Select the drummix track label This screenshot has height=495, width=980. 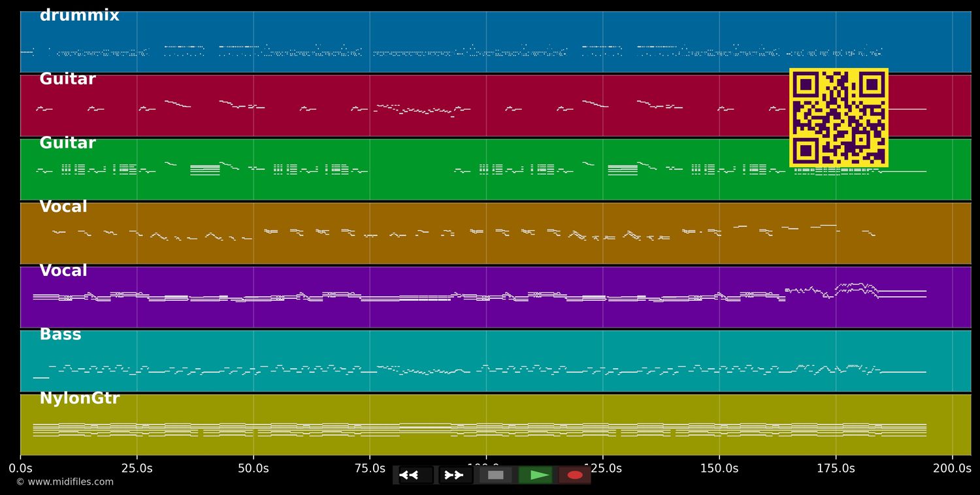(x=78, y=14)
